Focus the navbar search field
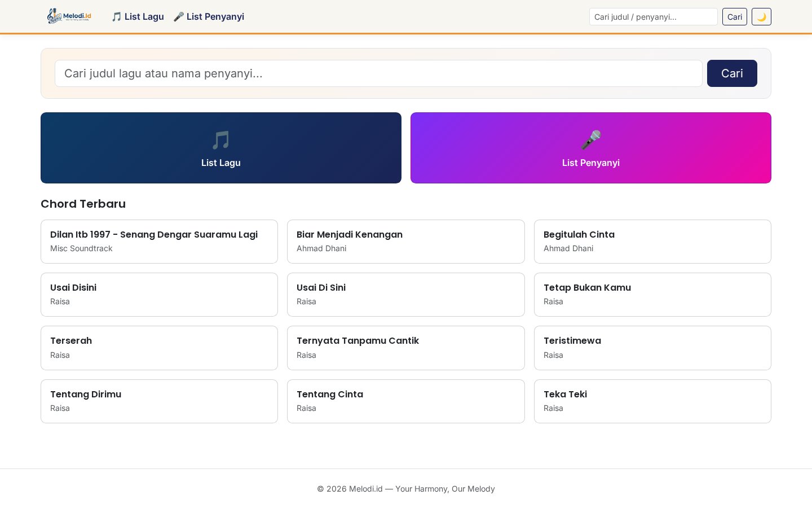This screenshot has height=508, width=812. click(x=654, y=17)
